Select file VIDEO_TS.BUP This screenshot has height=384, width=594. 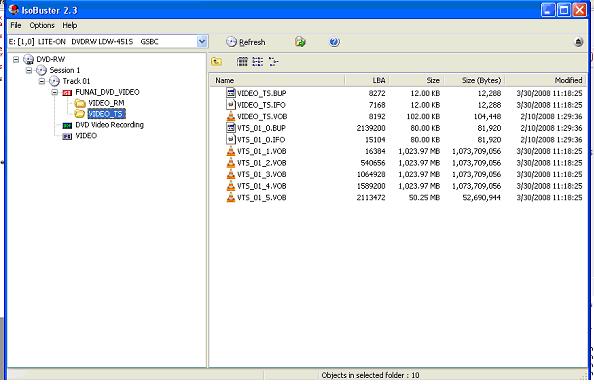tap(261, 93)
